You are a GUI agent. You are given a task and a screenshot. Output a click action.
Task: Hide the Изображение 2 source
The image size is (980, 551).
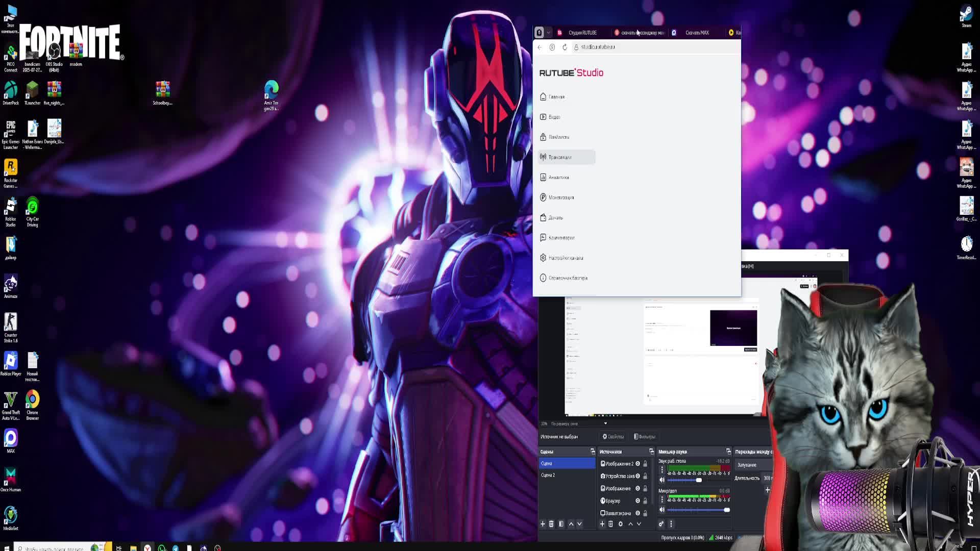pyautogui.click(x=638, y=464)
